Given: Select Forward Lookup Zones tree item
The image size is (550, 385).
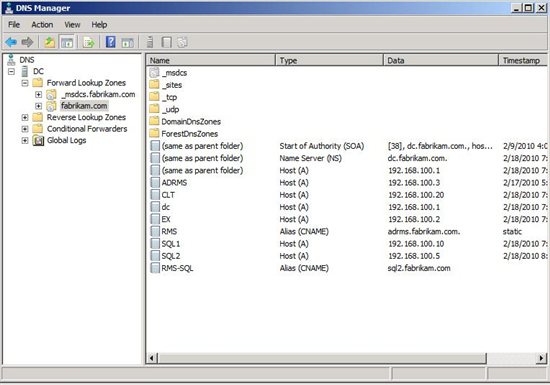Looking at the screenshot, I should tap(86, 83).
